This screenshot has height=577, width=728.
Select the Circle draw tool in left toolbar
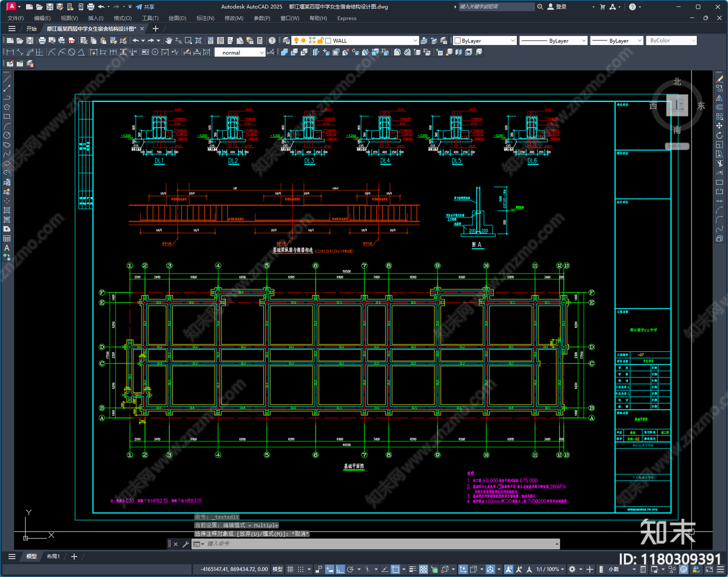(7, 135)
